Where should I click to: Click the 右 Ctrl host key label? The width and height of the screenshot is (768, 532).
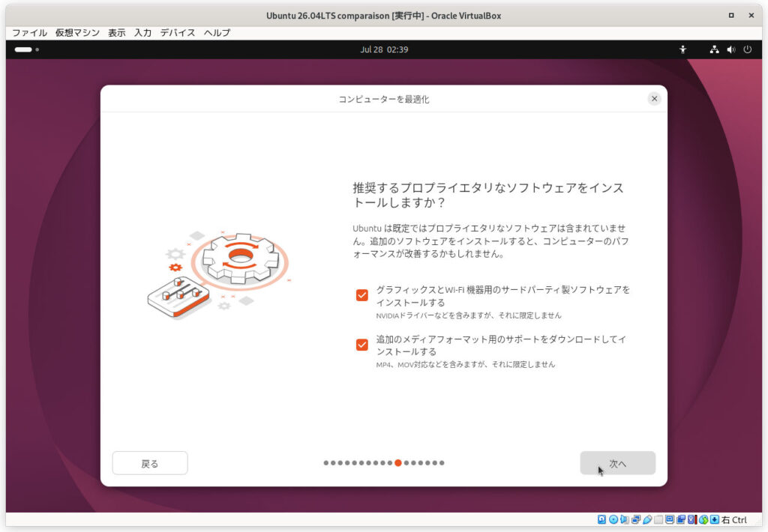(734, 520)
